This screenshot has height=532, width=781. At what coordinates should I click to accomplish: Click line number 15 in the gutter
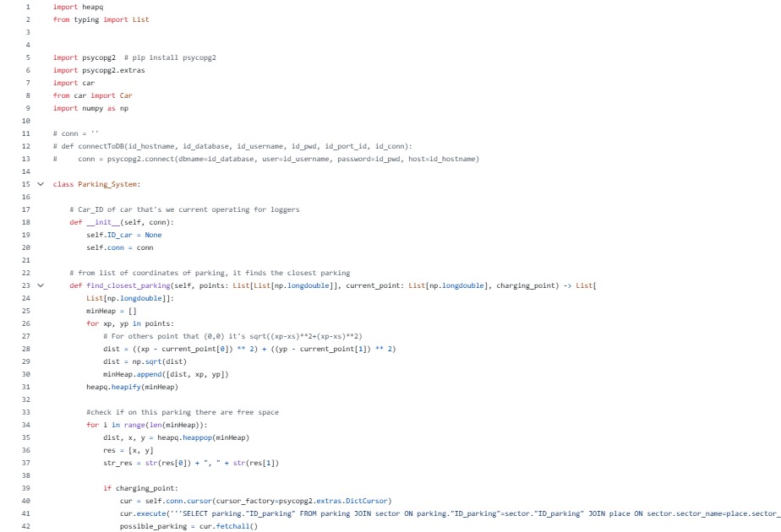coord(26,184)
